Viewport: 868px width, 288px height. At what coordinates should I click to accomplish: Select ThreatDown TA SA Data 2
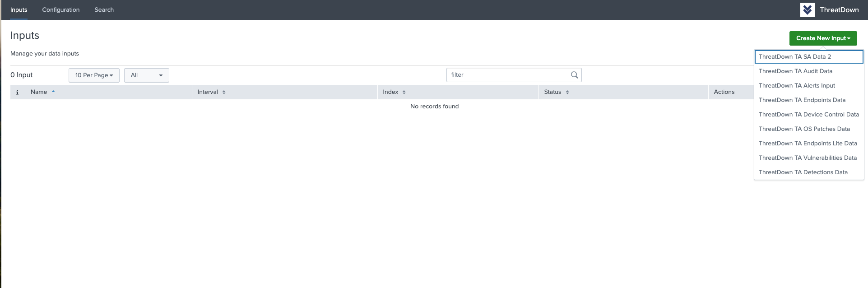[809, 57]
